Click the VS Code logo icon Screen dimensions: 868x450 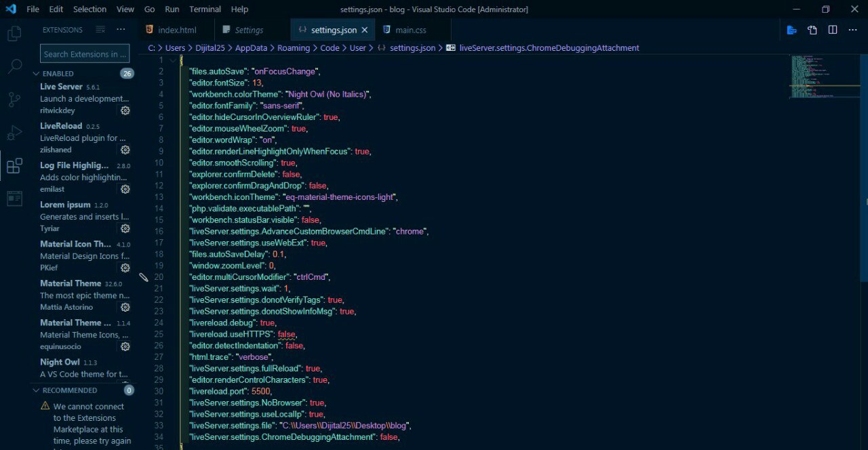pos(11,9)
